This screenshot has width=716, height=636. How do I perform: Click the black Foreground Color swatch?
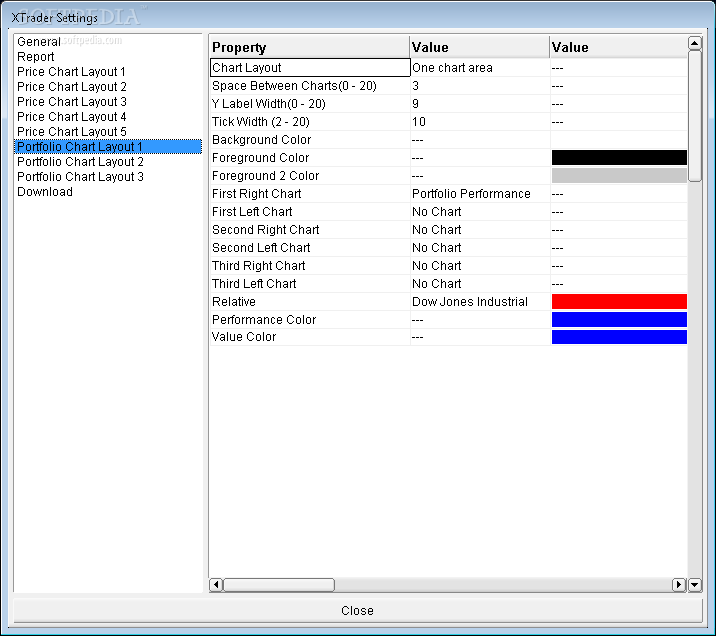[619, 158]
